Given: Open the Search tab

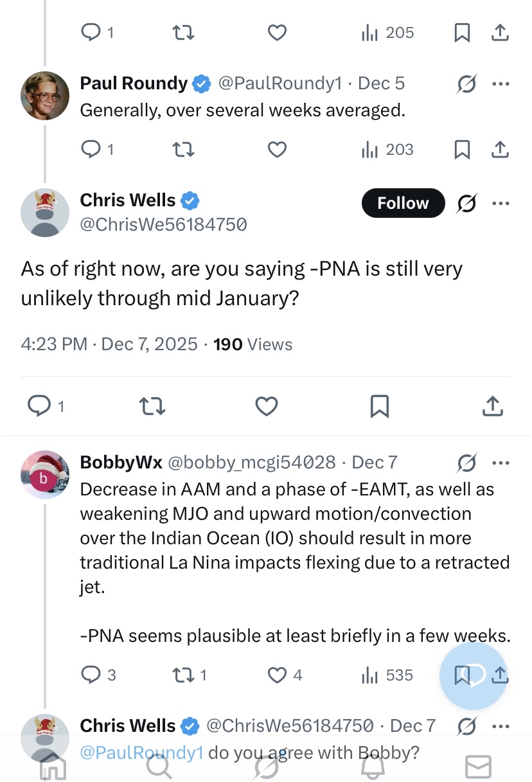Looking at the screenshot, I should (x=158, y=766).
